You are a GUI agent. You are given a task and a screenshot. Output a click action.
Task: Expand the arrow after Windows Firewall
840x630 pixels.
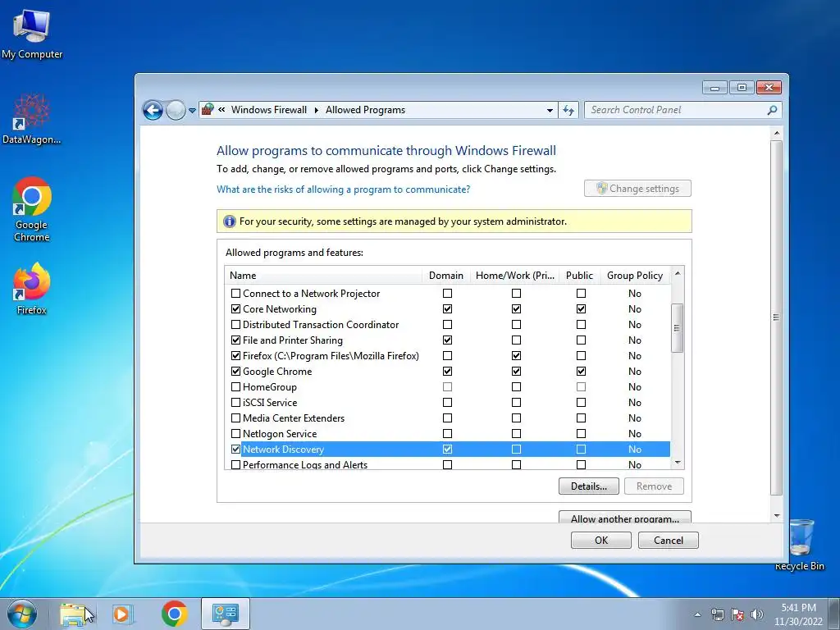[316, 110]
